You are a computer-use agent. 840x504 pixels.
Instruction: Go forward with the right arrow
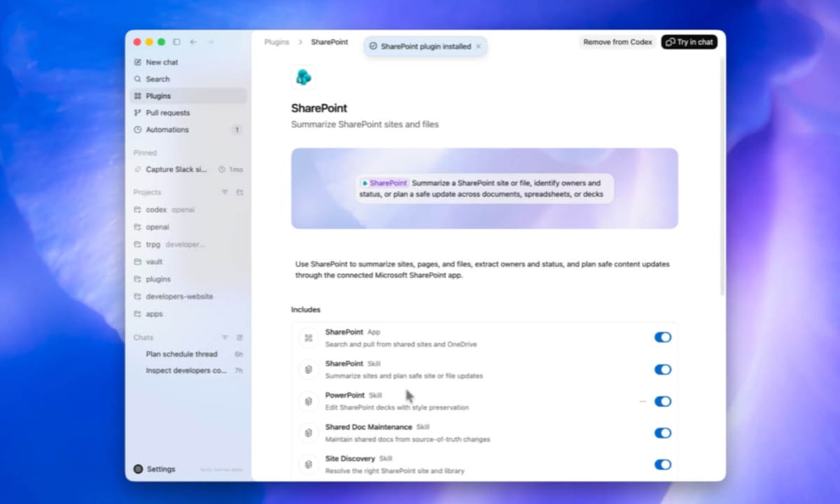coord(210,42)
